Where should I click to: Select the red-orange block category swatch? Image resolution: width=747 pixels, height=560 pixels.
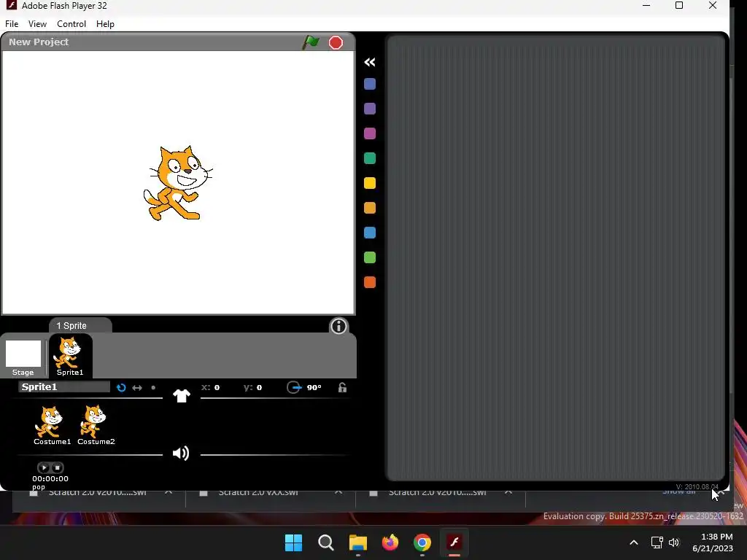tap(370, 282)
